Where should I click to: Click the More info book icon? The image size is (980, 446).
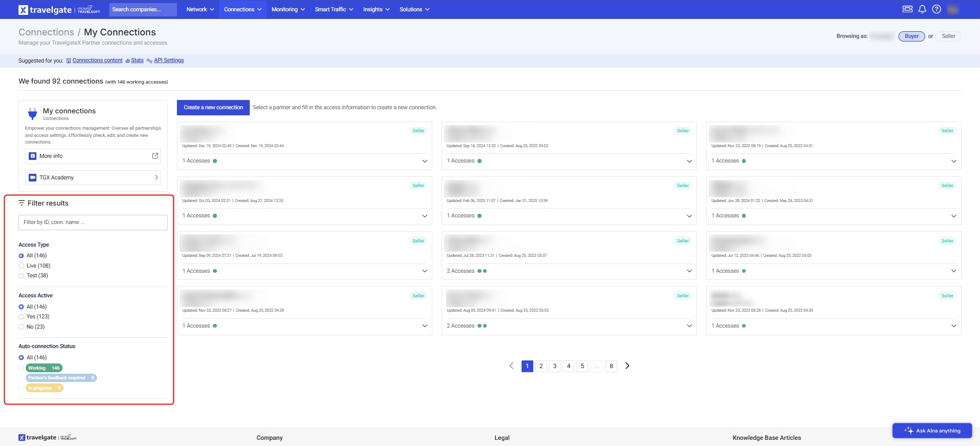coord(32,156)
